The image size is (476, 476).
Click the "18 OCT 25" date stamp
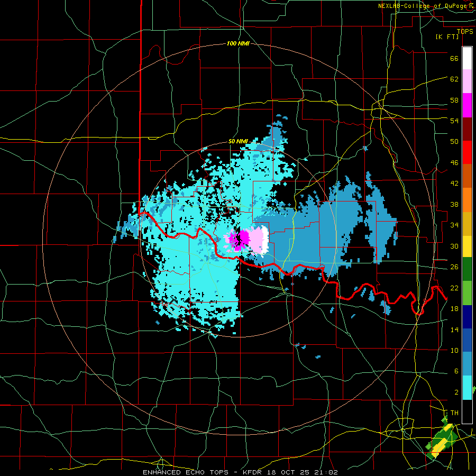tap(289, 472)
